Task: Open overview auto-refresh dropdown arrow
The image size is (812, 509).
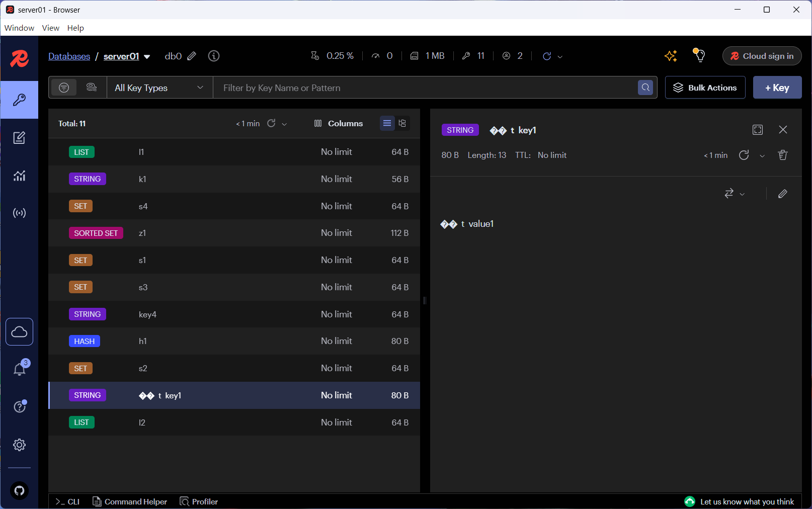Action: tap(560, 57)
